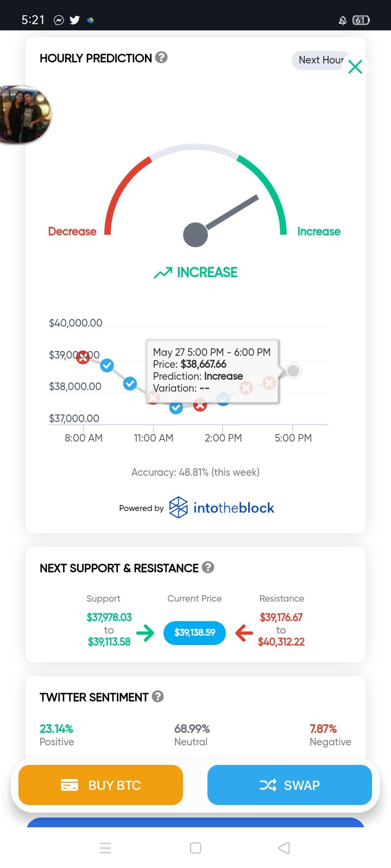Viewport: 391px width, 868px height.
Task: Tap the current price $39,138.59 pill
Action: [x=194, y=633]
